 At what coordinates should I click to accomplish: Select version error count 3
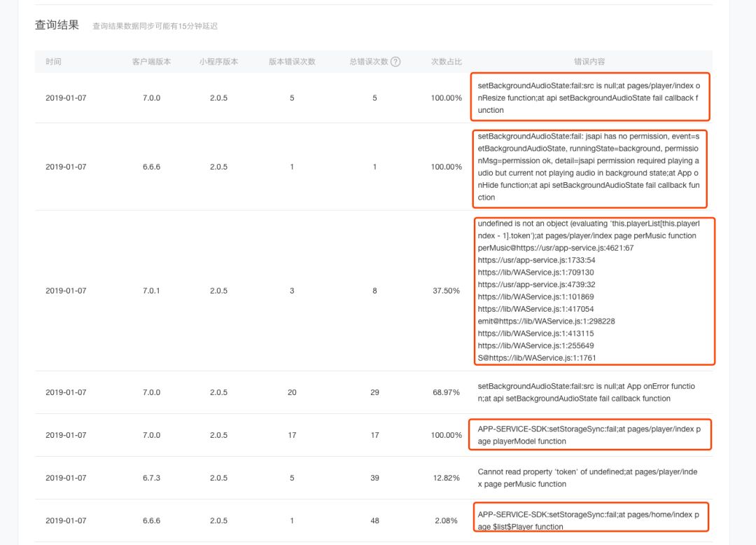[292, 291]
